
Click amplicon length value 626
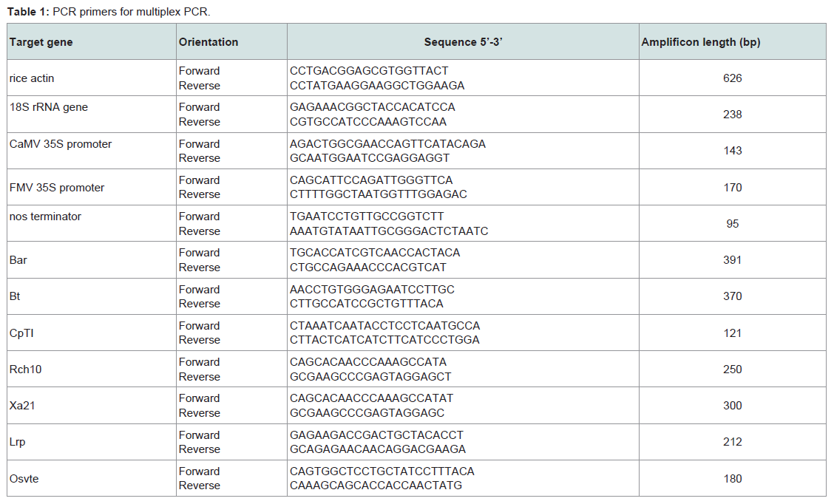click(x=733, y=78)
